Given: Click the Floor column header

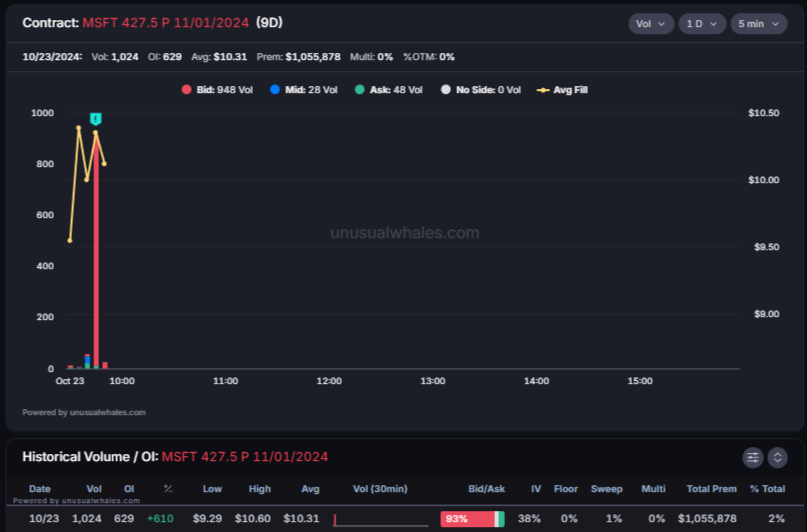Looking at the screenshot, I should [x=566, y=489].
